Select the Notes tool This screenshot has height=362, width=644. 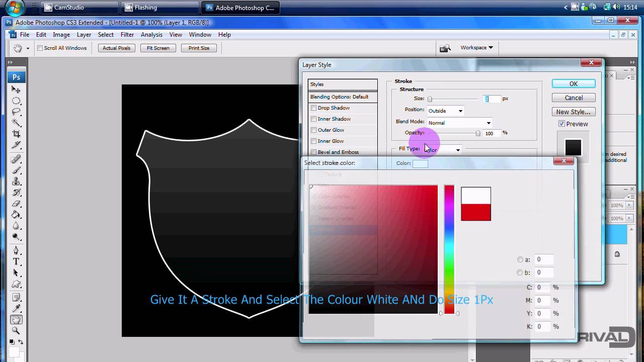(x=16, y=297)
